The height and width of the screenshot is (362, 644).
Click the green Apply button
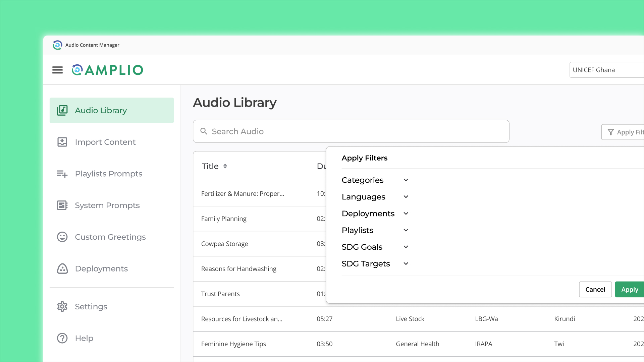point(630,289)
